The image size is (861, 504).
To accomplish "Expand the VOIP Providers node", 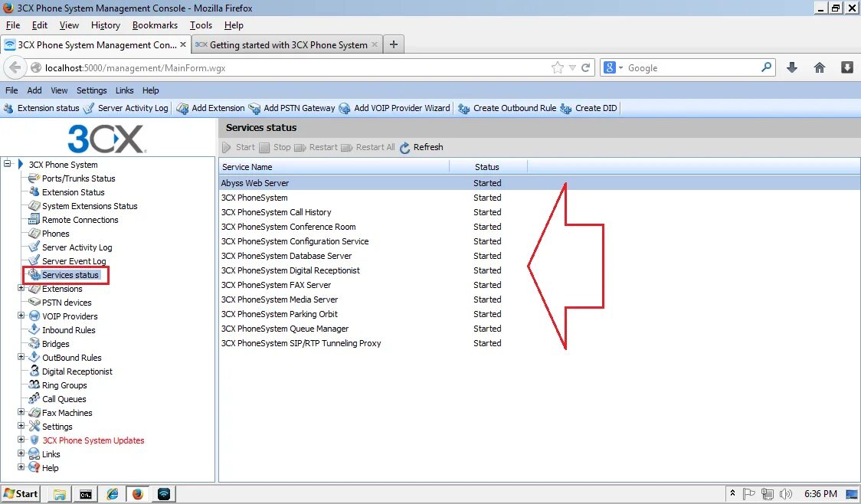I will click(x=21, y=315).
